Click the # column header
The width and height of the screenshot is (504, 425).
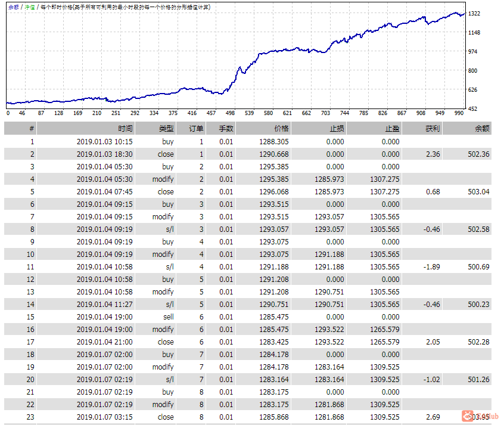(20, 129)
